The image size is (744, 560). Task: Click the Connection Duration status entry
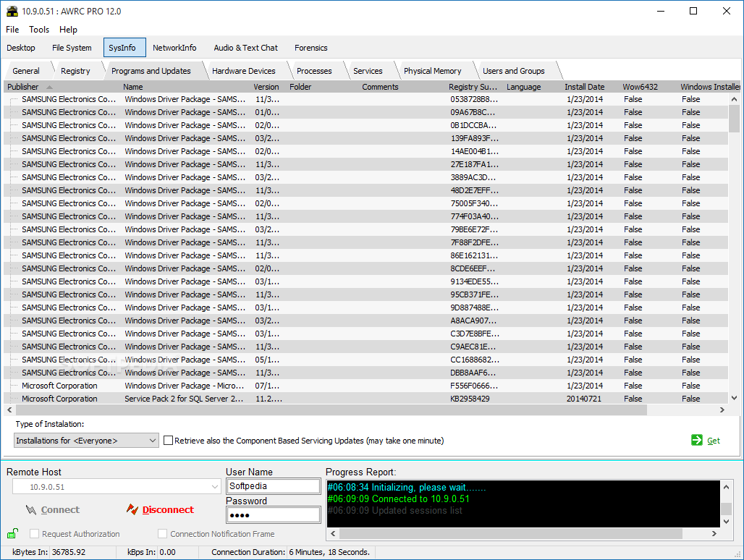[x=290, y=552]
